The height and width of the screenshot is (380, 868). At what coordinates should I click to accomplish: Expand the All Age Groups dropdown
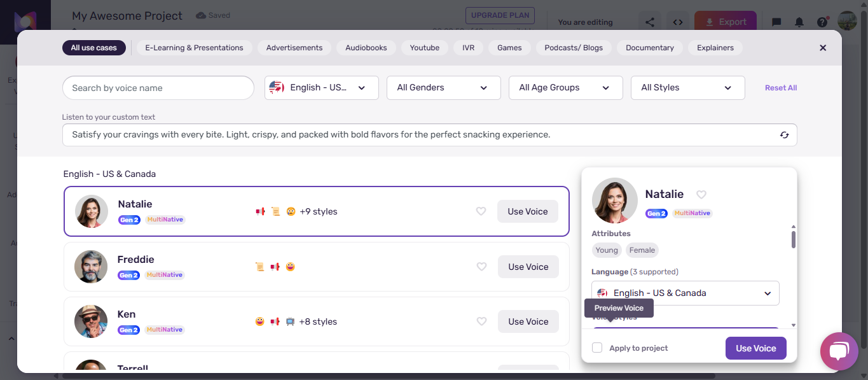(565, 88)
